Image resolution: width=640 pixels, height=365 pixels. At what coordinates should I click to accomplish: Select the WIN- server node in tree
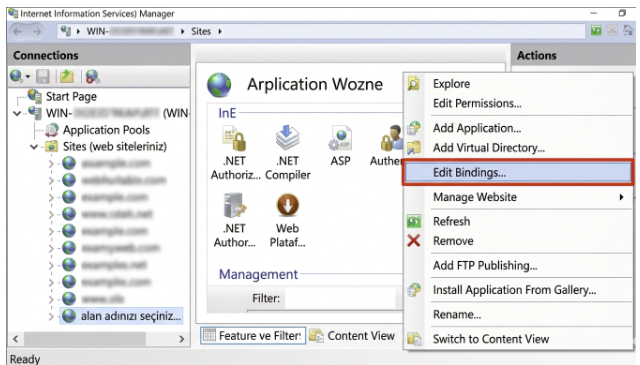[117, 113]
